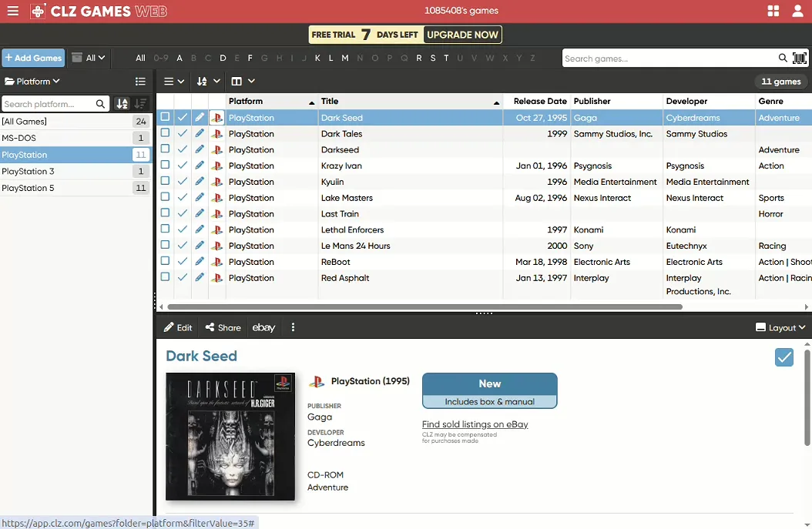Tick the checkbox for Red Asphalt

coord(165,276)
